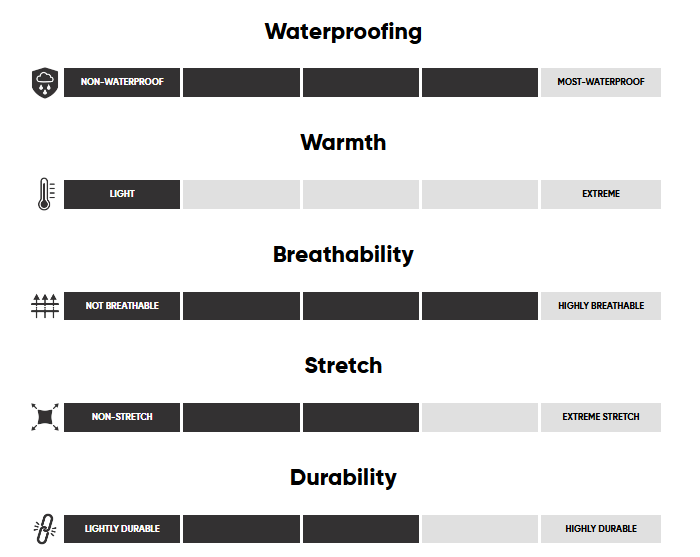The image size is (700, 557).
Task: Click the breathability arrows grid icon
Action: click(x=45, y=306)
